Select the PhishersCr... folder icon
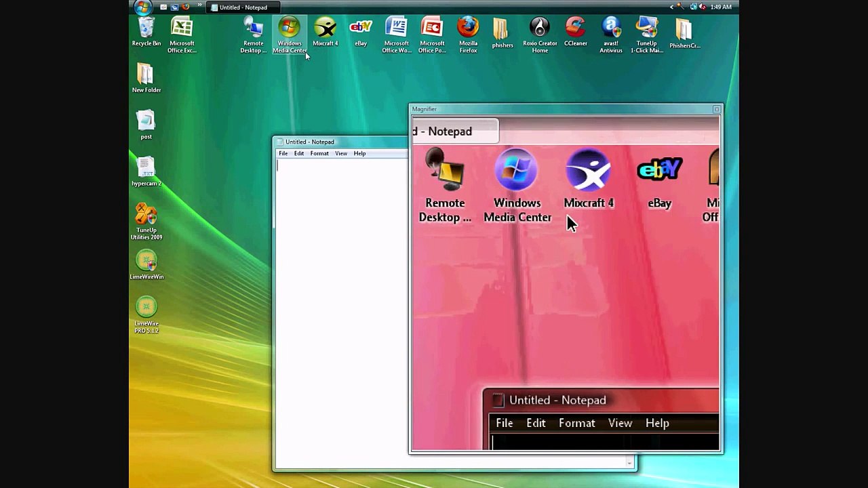 (x=684, y=34)
